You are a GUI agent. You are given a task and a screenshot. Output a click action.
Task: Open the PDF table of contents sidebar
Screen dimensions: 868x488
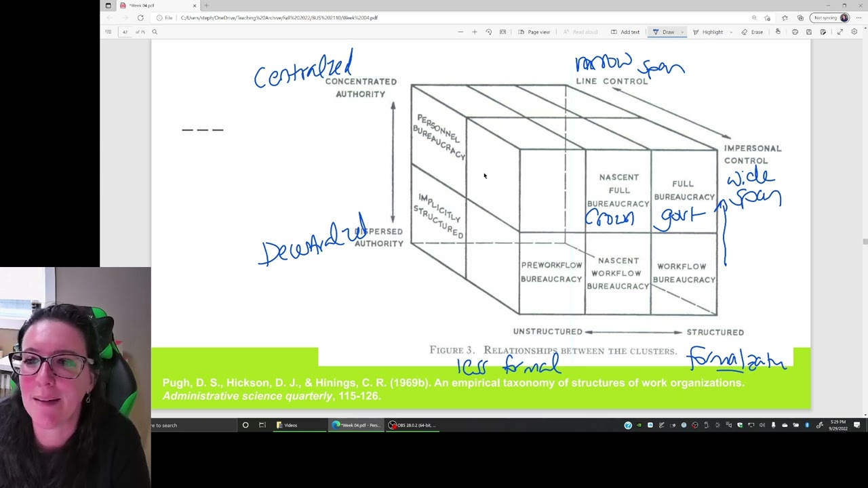[108, 32]
